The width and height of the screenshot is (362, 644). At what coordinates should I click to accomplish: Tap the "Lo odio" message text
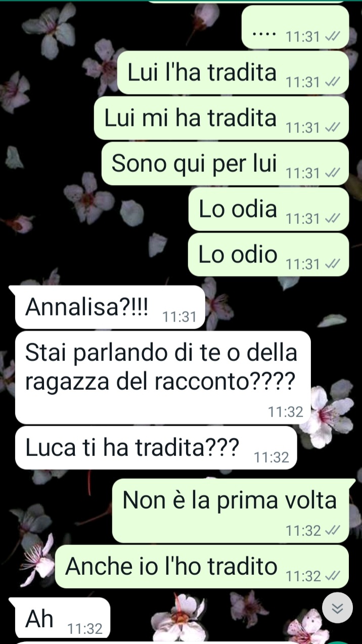238,254
